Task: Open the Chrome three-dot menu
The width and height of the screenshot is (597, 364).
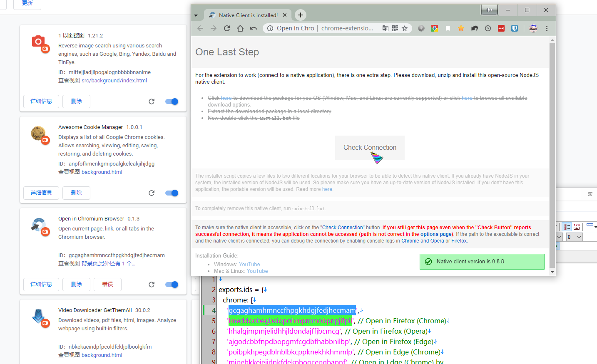Action: (x=547, y=28)
